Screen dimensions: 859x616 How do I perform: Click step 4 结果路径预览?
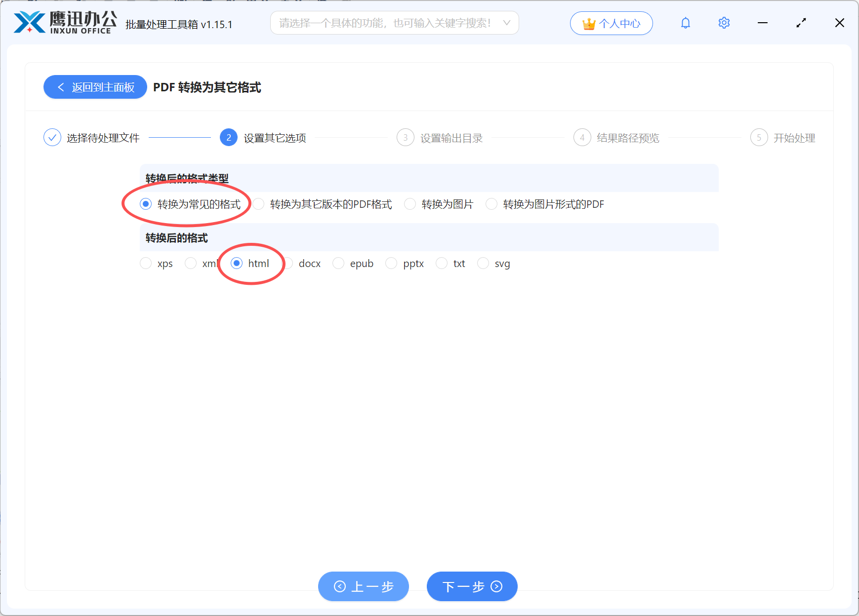pyautogui.click(x=617, y=138)
